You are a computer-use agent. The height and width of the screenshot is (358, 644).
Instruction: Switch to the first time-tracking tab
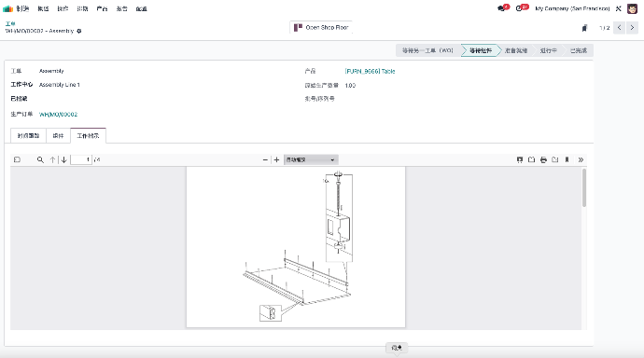tap(28, 136)
